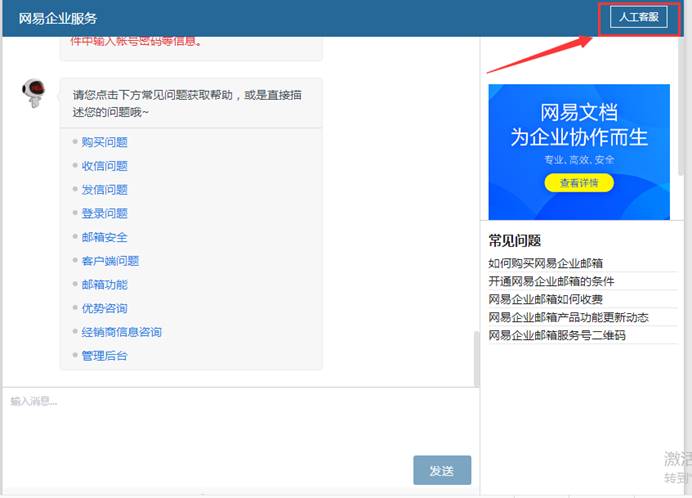Click the 发送 send button
The image size is (692, 498).
(x=442, y=471)
